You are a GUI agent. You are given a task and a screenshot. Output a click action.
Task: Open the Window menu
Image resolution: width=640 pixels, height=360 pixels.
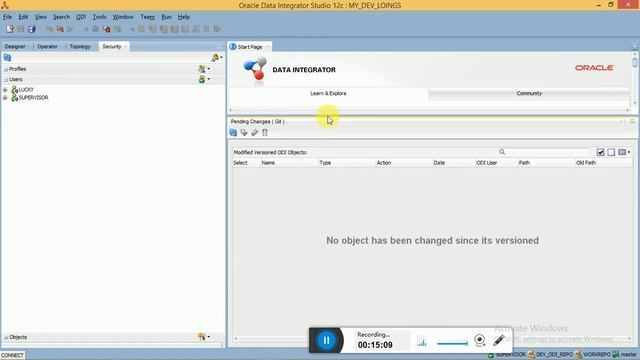click(123, 17)
